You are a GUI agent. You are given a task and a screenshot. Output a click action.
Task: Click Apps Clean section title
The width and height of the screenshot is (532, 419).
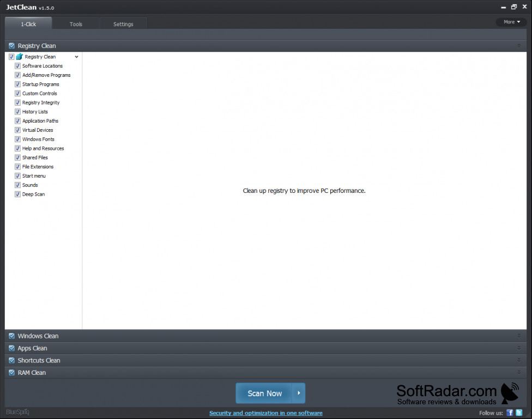tap(33, 348)
